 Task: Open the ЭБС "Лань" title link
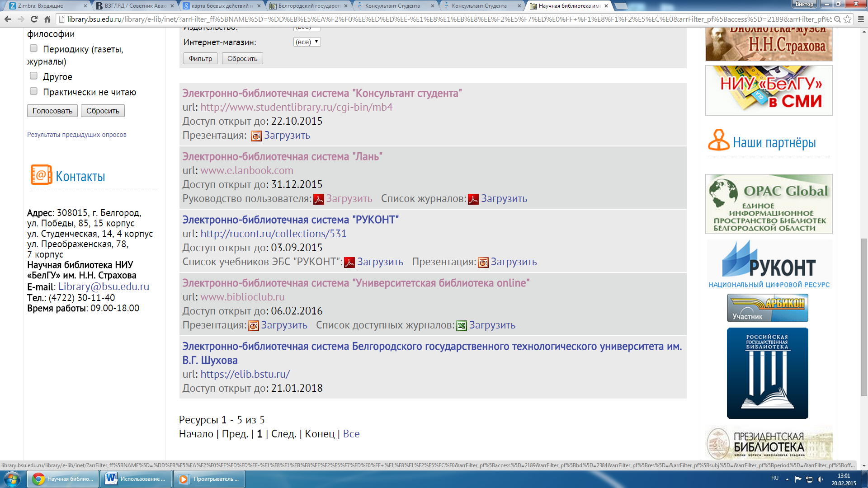click(282, 157)
